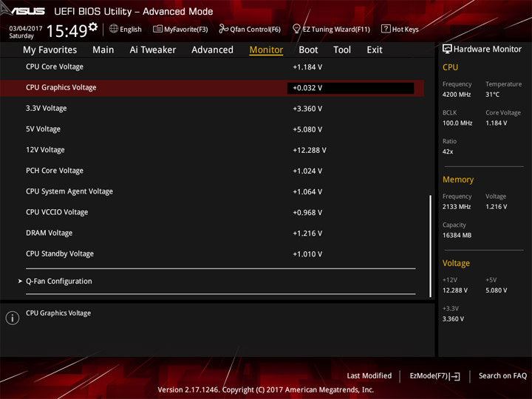Click the 5.080 V reading in Hardware Monitor
532x399 pixels.
tap(496, 290)
